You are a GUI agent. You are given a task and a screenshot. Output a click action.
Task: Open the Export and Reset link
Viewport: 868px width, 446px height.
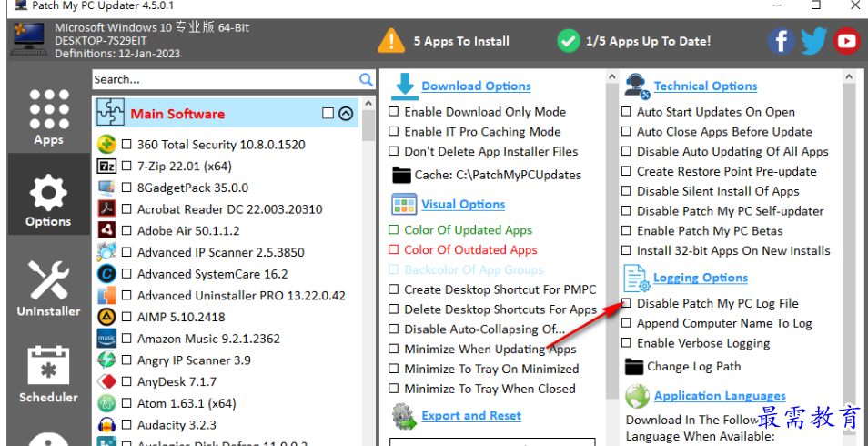coord(471,416)
